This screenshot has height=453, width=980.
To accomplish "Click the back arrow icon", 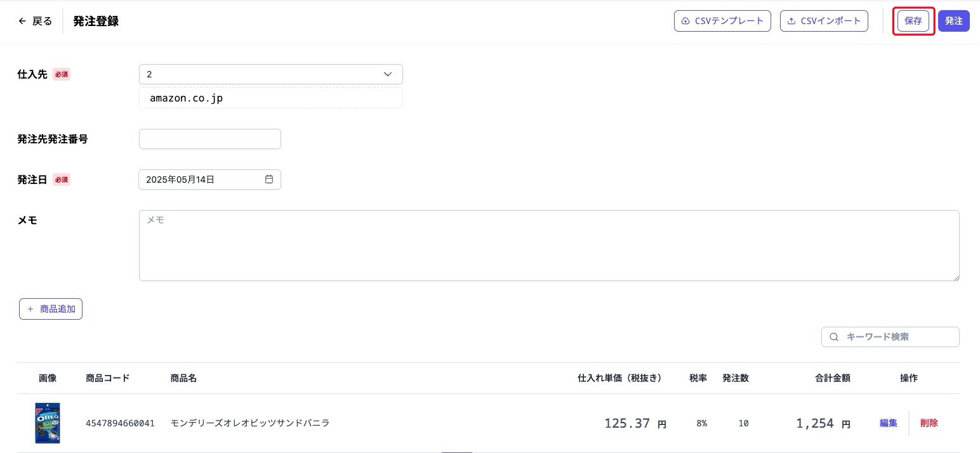I will (x=22, y=21).
